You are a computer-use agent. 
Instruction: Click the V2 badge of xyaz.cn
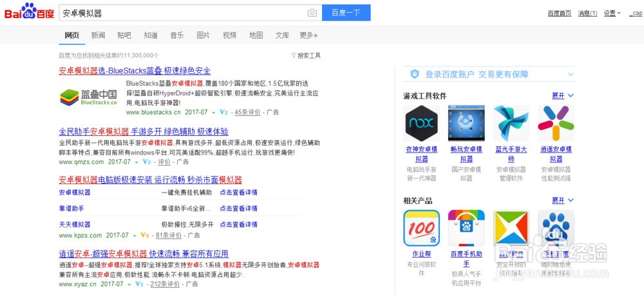point(139,284)
